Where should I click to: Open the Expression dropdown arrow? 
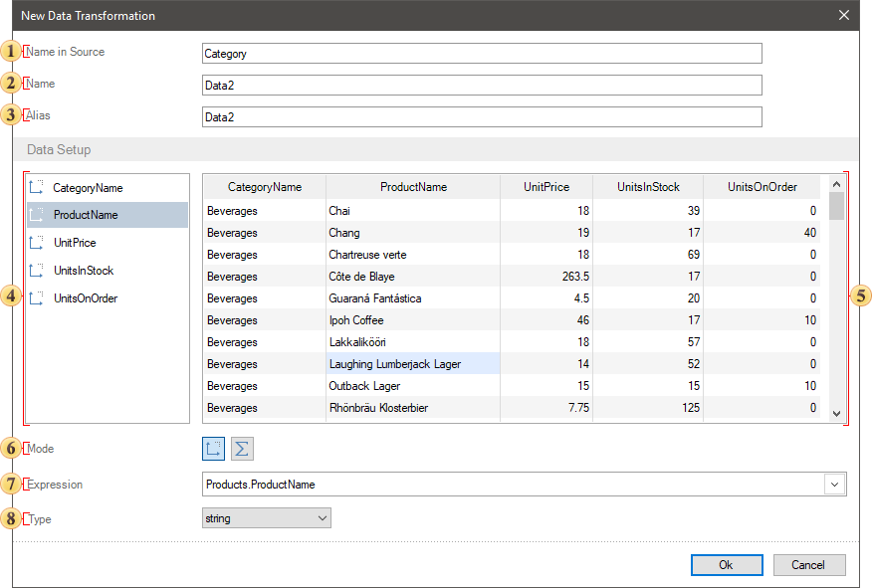coord(833,485)
